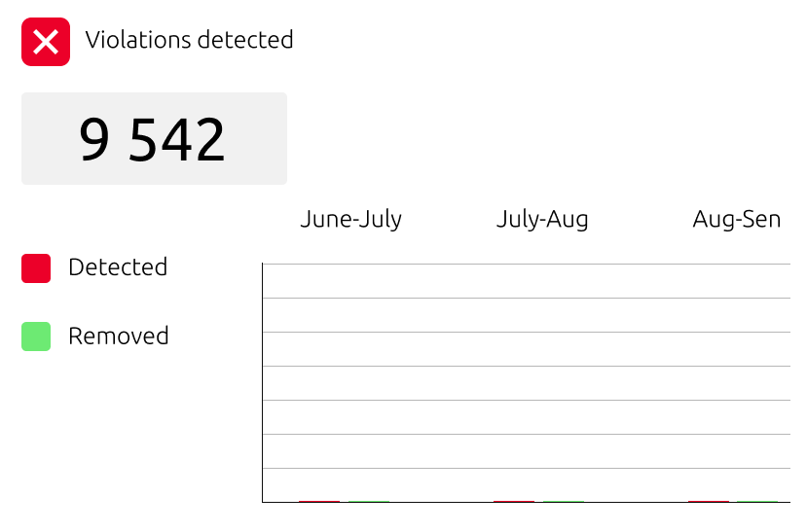This screenshot has height=532, width=807.
Task: Click the green Removed legend swatch
Action: point(36,337)
